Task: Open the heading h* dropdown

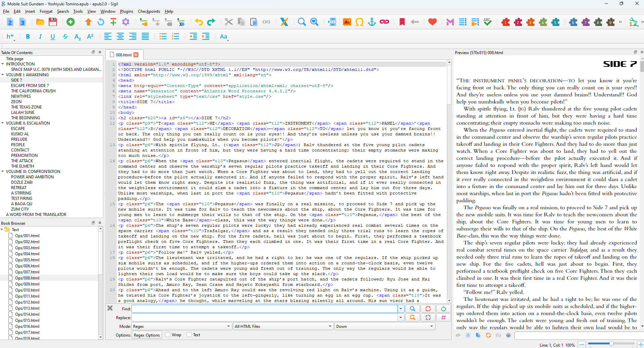Action: coord(10,37)
